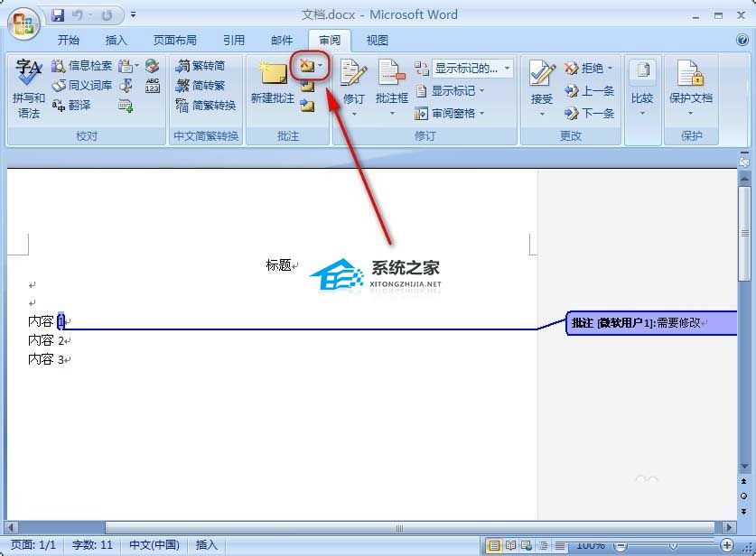Switch to Draft view
This screenshot has width=756, height=556.
560,546
